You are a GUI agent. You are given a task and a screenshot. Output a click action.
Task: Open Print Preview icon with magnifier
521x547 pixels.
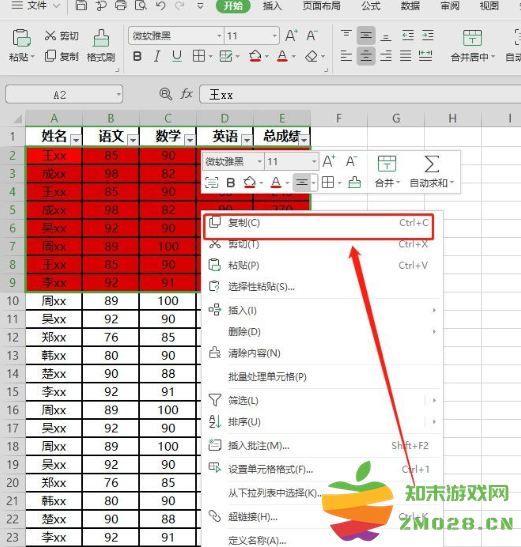[x=140, y=5]
